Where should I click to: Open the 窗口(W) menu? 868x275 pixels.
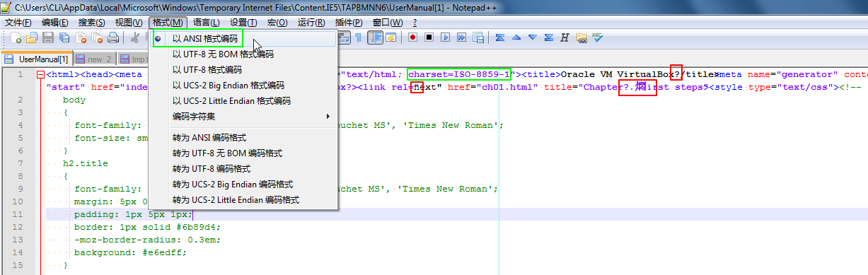[x=388, y=23]
